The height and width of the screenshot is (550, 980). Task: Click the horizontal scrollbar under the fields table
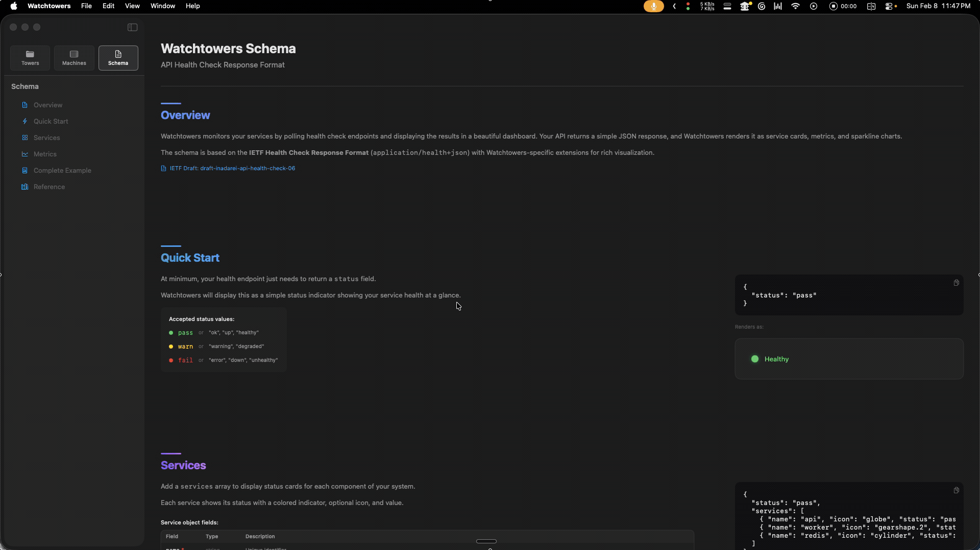pyautogui.click(x=486, y=541)
